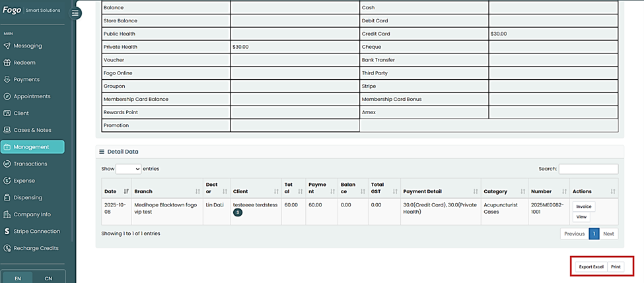Viewport: 644px width, 283px height.
Task: Click the Stripe Connection S icon
Action: [x=7, y=232]
